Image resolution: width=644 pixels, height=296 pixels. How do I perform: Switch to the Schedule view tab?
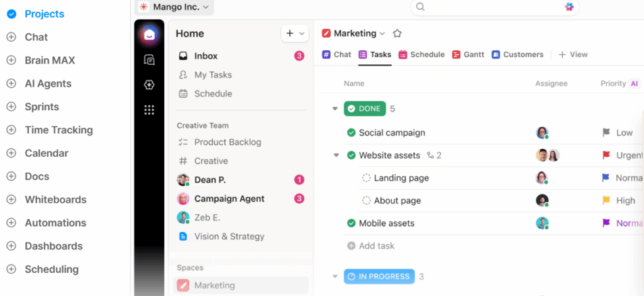tap(422, 54)
